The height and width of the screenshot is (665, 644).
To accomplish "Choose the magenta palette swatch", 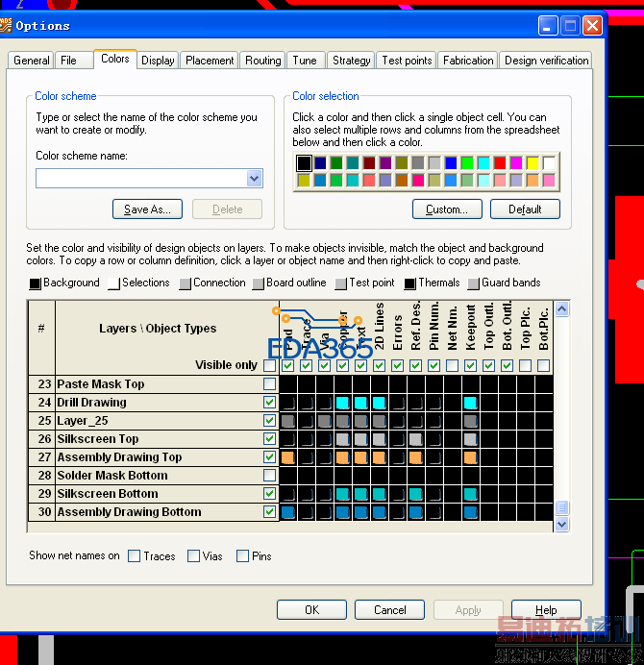I will [x=516, y=162].
